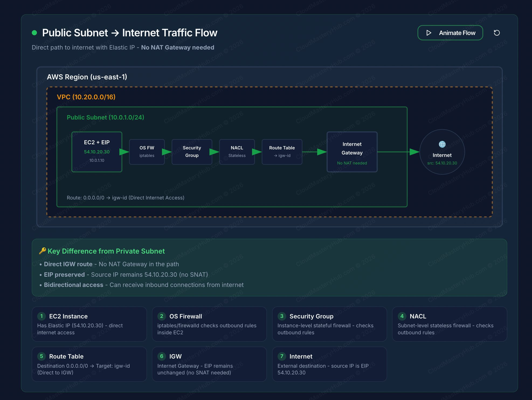
Task: Open step 4 NACL card
Action: (x=449, y=324)
